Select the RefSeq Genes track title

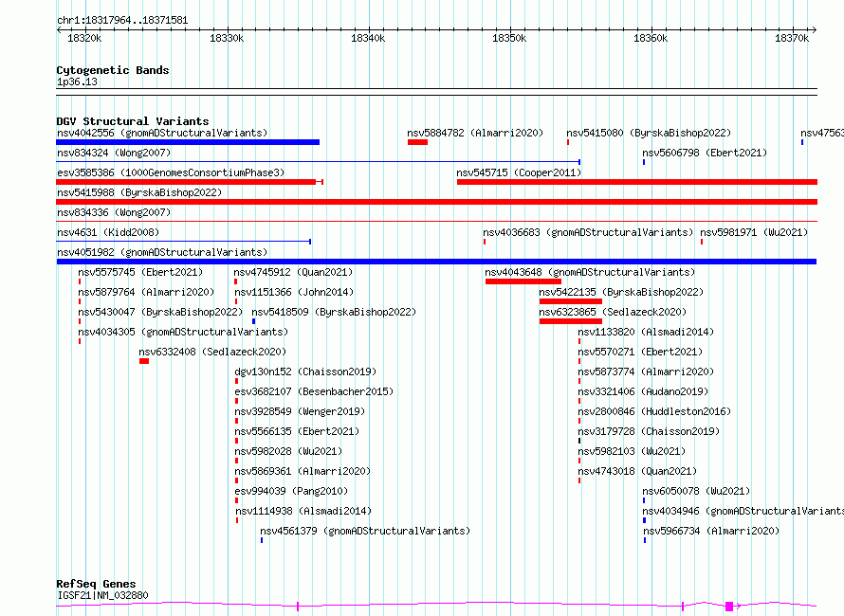(96, 584)
